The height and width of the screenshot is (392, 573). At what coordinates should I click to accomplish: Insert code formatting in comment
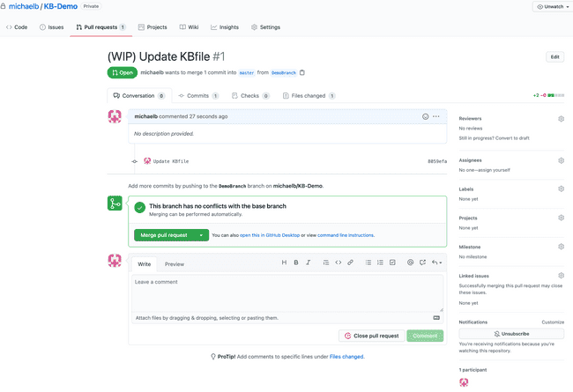[x=338, y=263]
